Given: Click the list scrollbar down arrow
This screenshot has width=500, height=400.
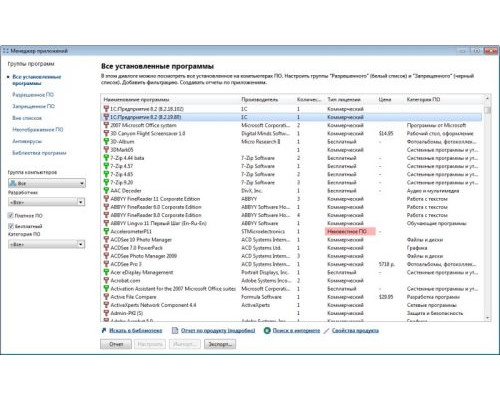Looking at the screenshot, I should (x=487, y=318).
